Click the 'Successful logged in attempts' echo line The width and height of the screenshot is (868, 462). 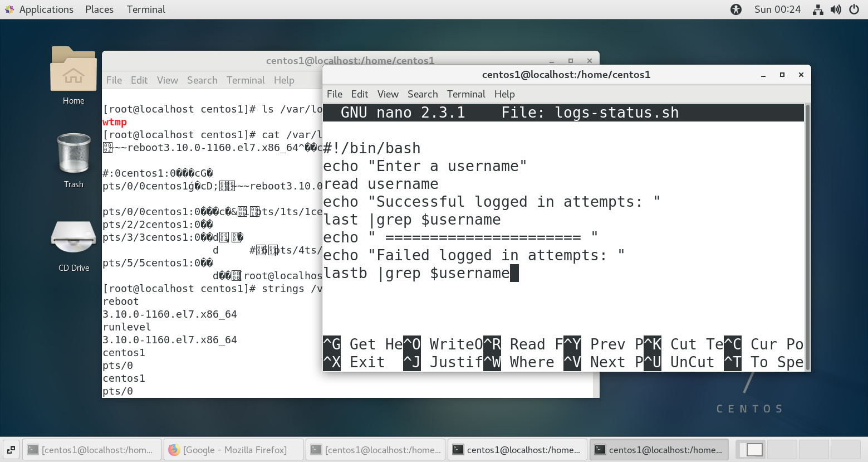492,202
